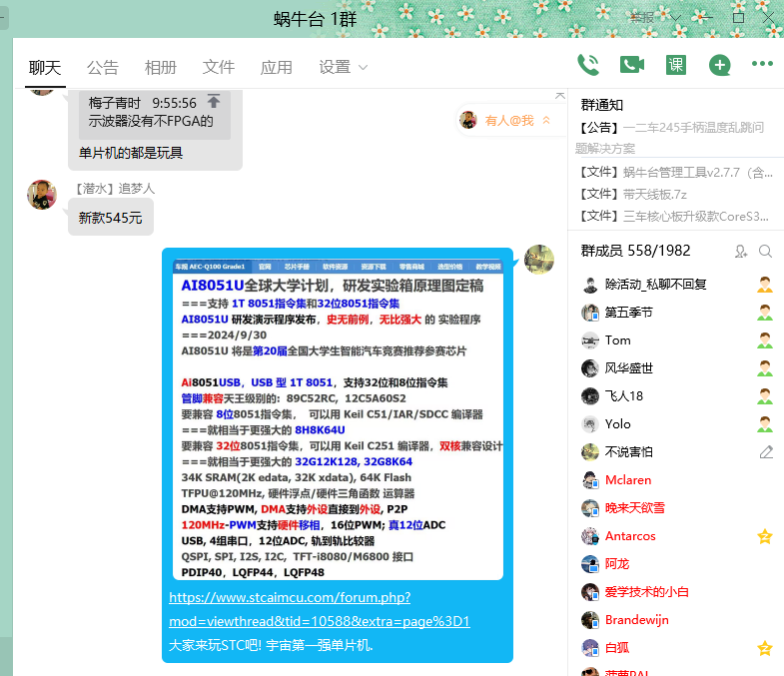
Task: Click the add group member icon
Action: 741,251
